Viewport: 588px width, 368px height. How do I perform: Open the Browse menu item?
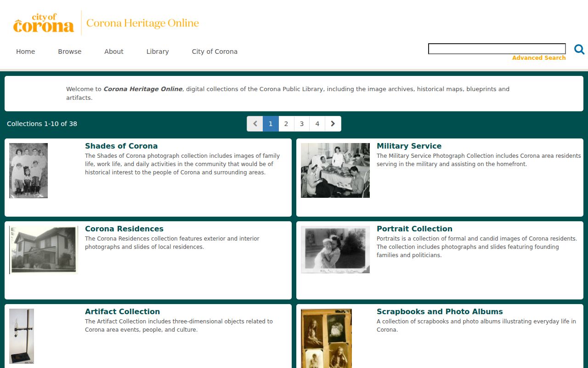[x=70, y=52]
